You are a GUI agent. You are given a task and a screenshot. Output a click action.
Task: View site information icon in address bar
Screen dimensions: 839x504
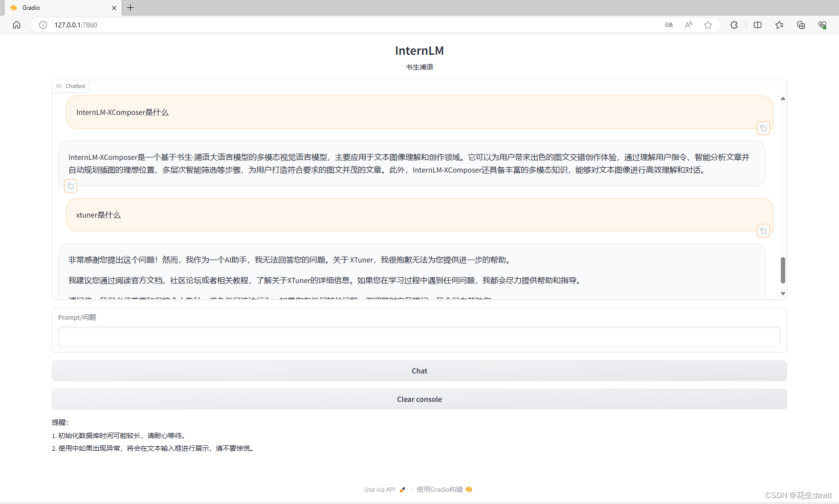43,25
